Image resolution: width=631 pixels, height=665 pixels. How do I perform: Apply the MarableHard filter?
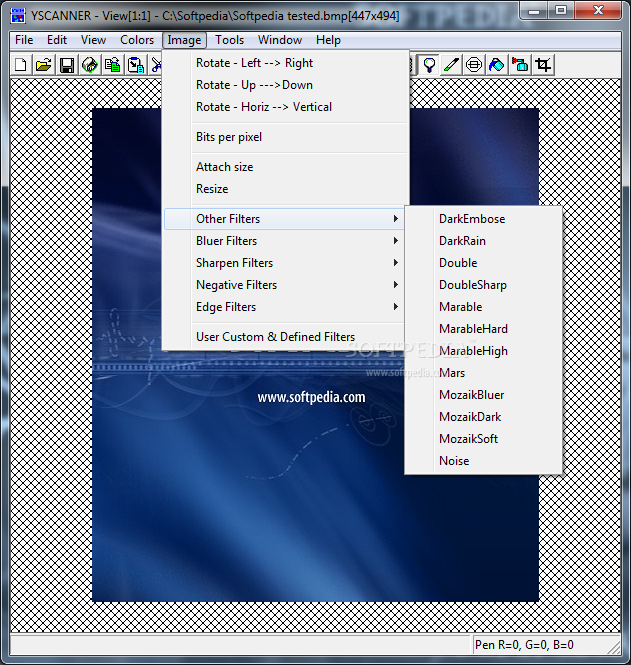click(483, 329)
